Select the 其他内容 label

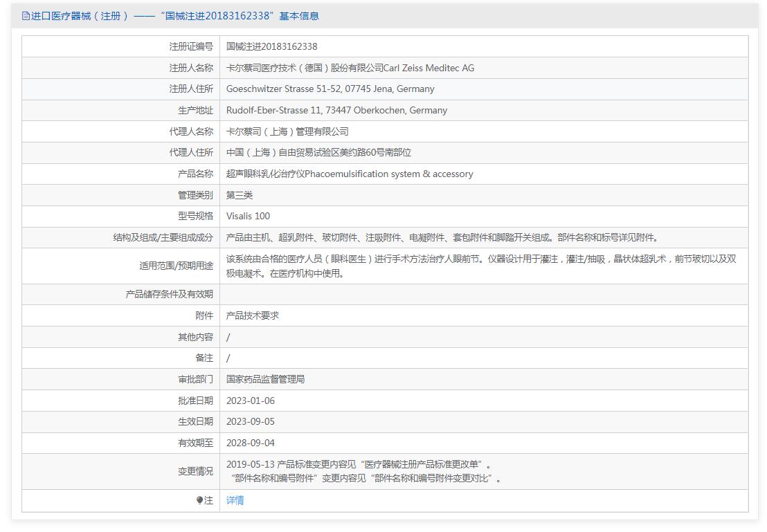point(196,338)
